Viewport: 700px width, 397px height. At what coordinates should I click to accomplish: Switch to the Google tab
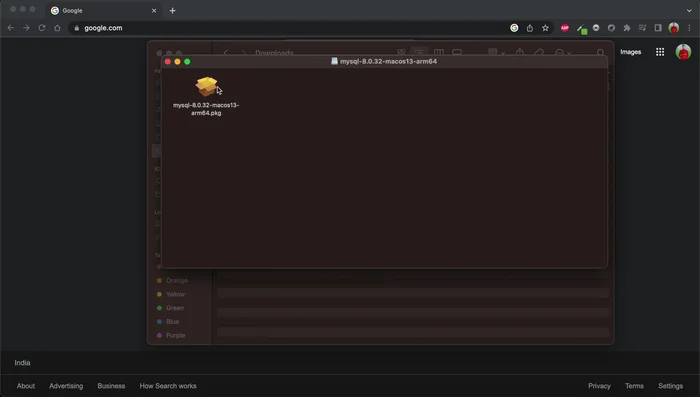pyautogui.click(x=104, y=10)
